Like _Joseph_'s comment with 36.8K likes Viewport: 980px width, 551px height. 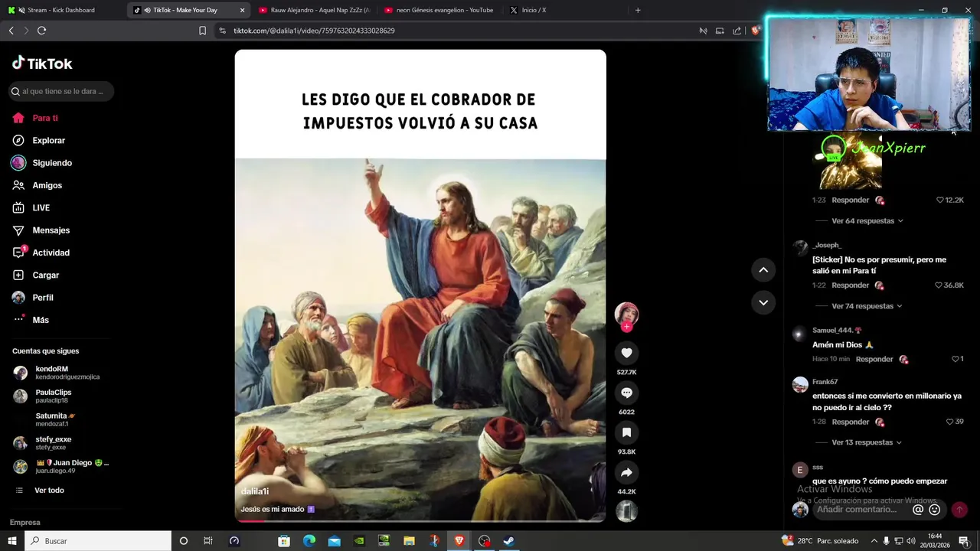coord(939,285)
